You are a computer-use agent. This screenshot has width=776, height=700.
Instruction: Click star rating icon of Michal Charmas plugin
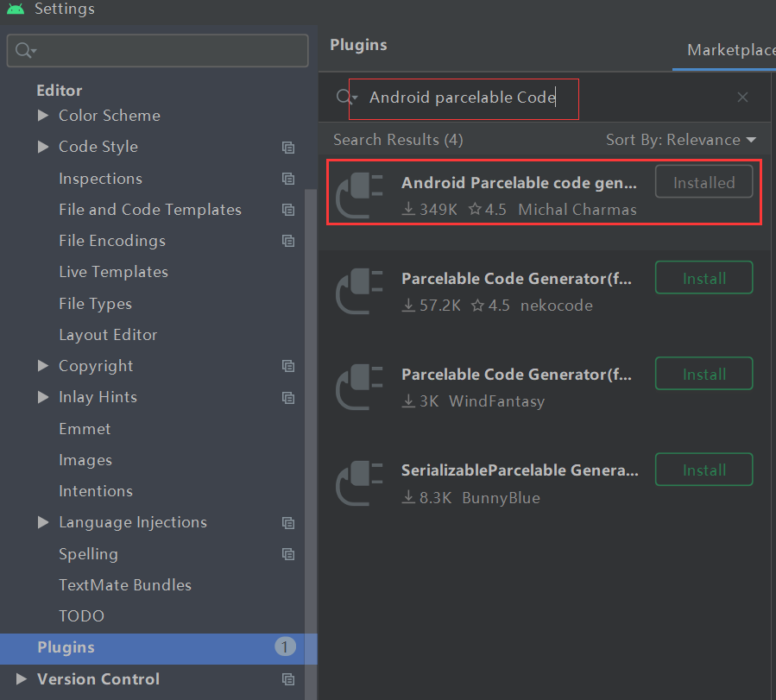click(475, 209)
